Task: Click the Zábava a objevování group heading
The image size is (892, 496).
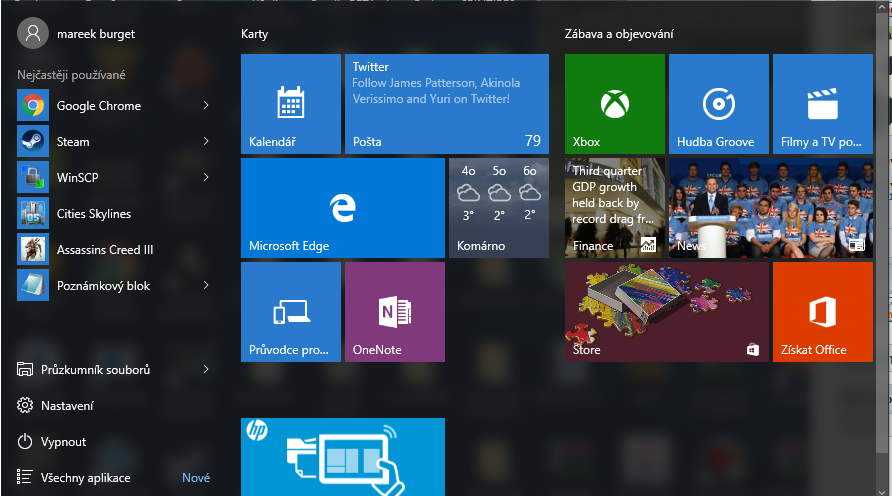Action: [x=619, y=34]
